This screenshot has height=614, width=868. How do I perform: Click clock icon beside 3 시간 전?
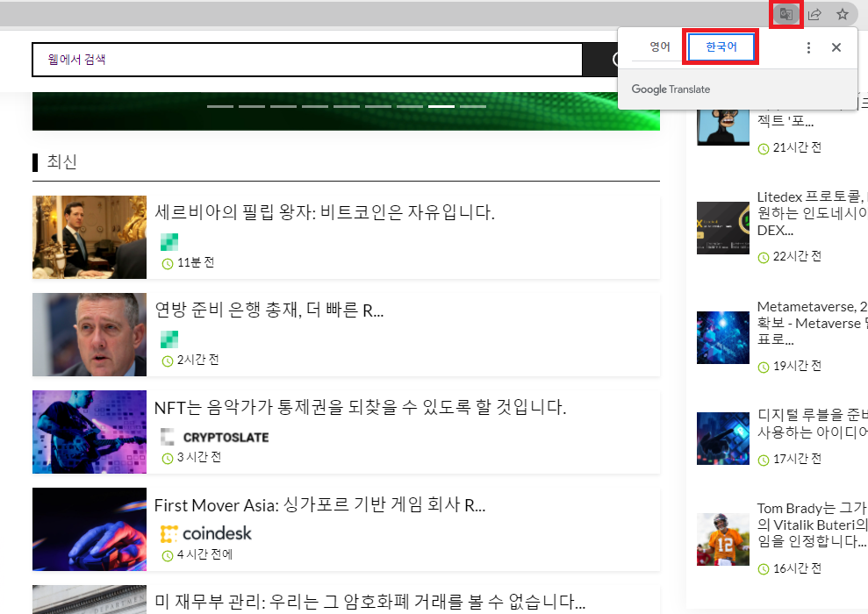[167, 459]
